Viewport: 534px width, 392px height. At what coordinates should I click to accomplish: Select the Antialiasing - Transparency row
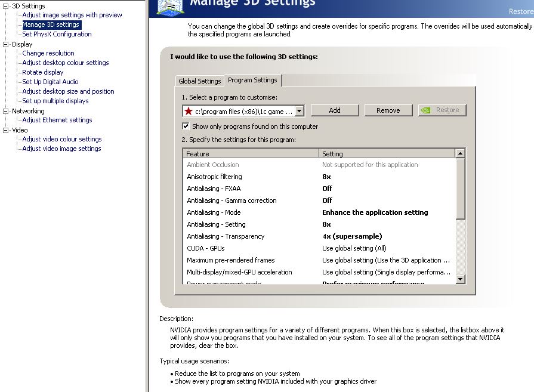[319, 236]
